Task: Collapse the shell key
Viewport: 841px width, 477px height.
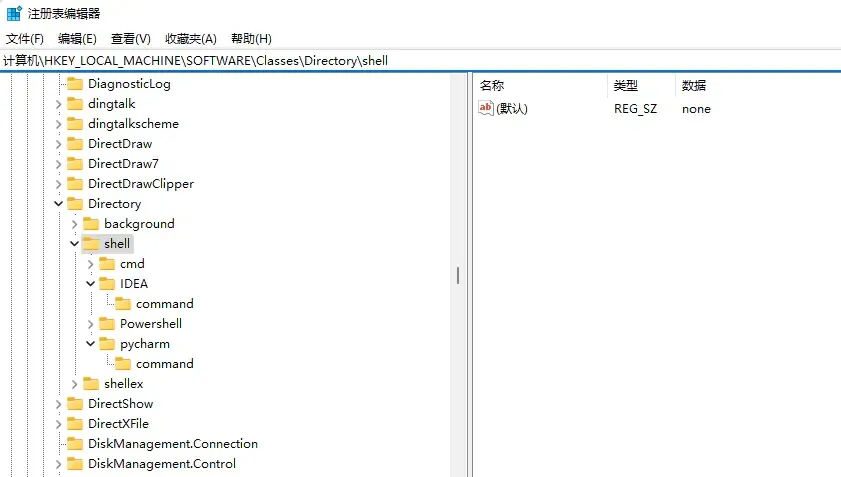Action: [75, 244]
